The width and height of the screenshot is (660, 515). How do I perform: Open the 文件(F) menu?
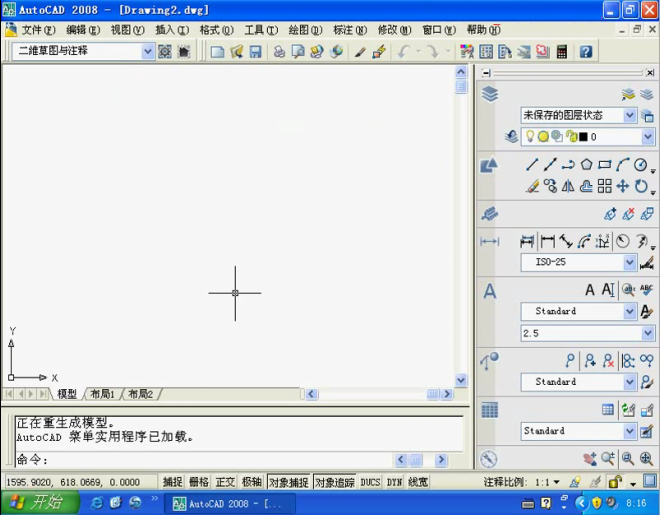pyautogui.click(x=38, y=30)
